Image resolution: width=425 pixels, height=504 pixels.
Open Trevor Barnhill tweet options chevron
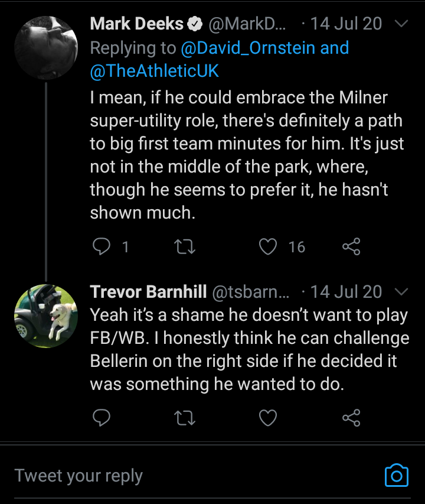tap(401, 292)
